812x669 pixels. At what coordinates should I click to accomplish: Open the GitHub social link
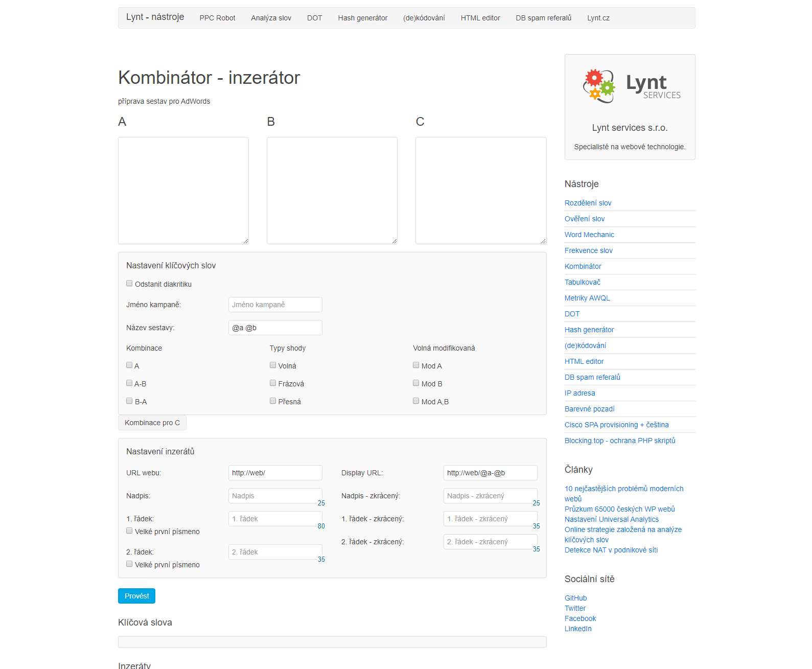575,598
